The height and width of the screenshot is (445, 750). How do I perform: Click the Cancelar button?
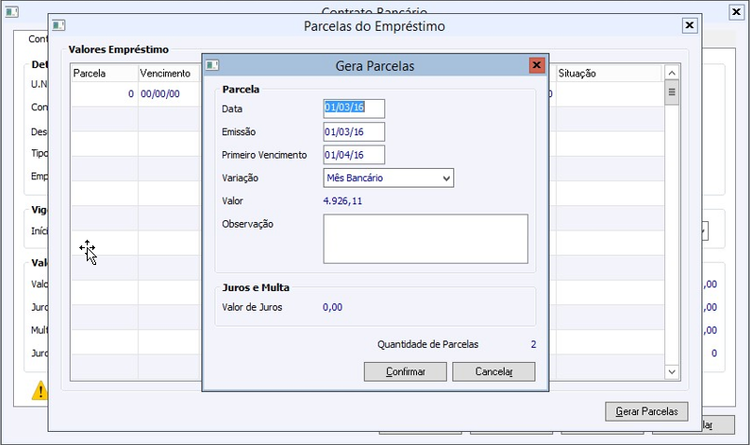[493, 371]
